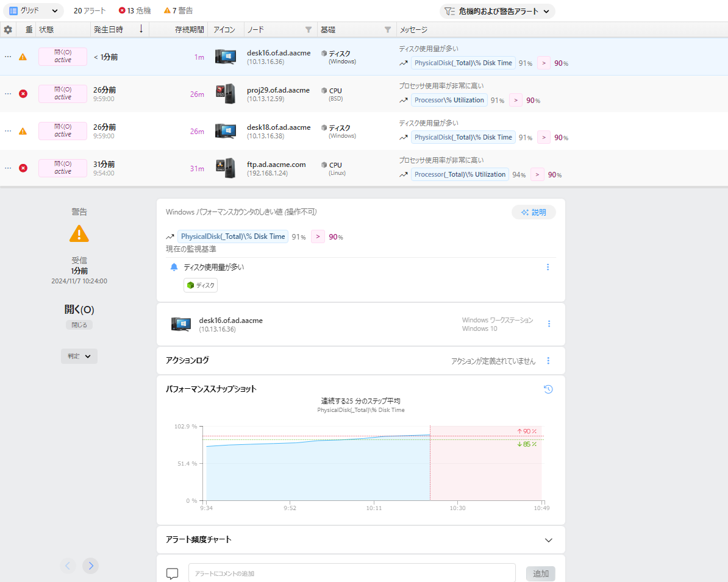Click the ftp.ad.aacme.com Linux server icon

coord(226,168)
